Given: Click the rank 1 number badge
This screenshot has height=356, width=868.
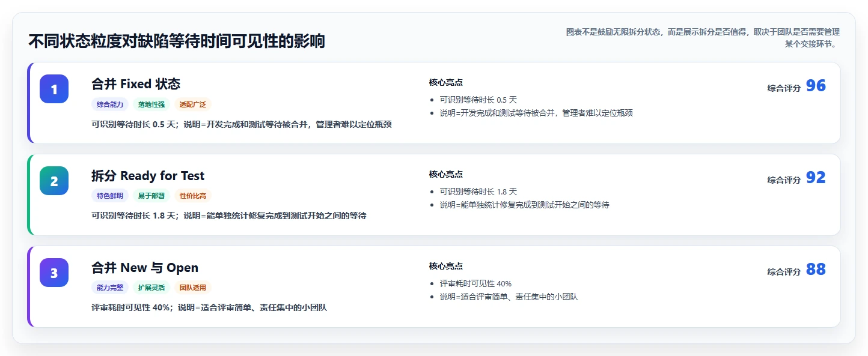Looking at the screenshot, I should (x=54, y=89).
